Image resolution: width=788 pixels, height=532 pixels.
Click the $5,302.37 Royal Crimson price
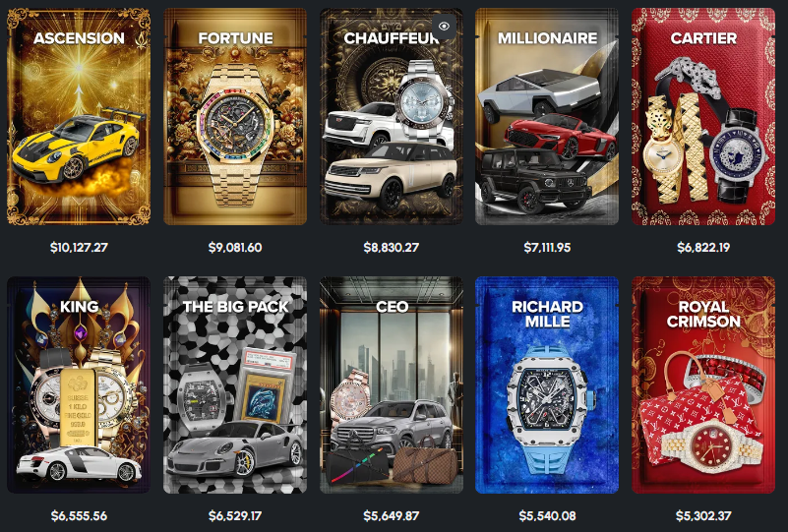[703, 515]
